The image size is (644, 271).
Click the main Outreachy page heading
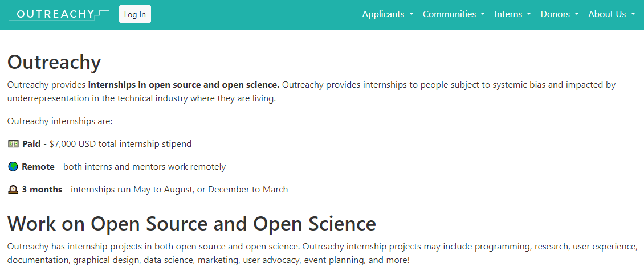(54, 61)
